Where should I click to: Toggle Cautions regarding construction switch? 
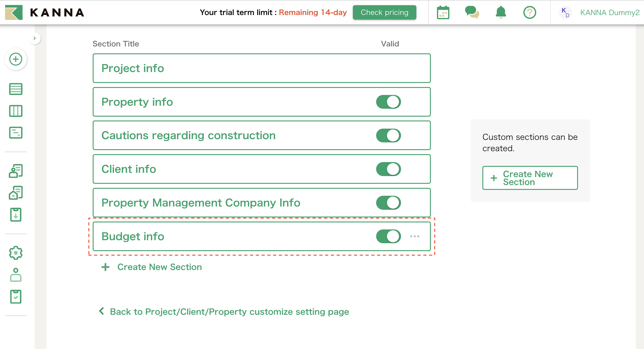pyautogui.click(x=388, y=135)
